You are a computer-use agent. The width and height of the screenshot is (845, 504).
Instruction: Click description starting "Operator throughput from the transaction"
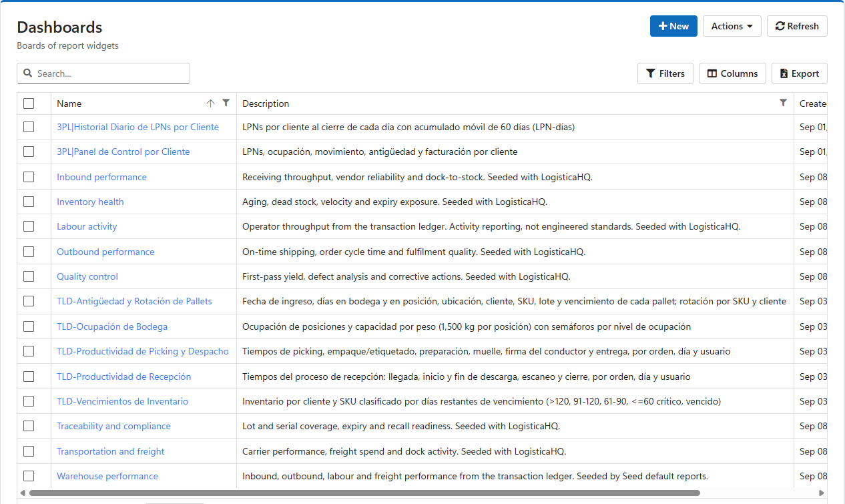coord(491,226)
